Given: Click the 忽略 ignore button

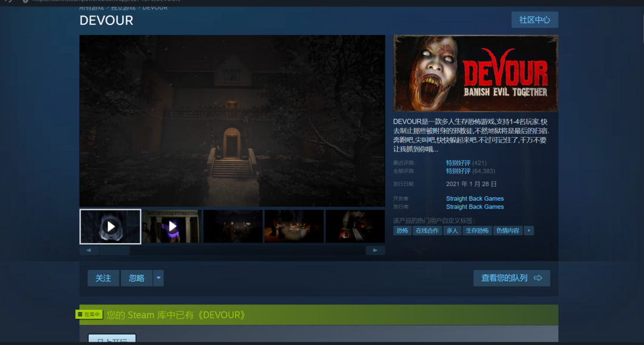Looking at the screenshot, I should (137, 278).
